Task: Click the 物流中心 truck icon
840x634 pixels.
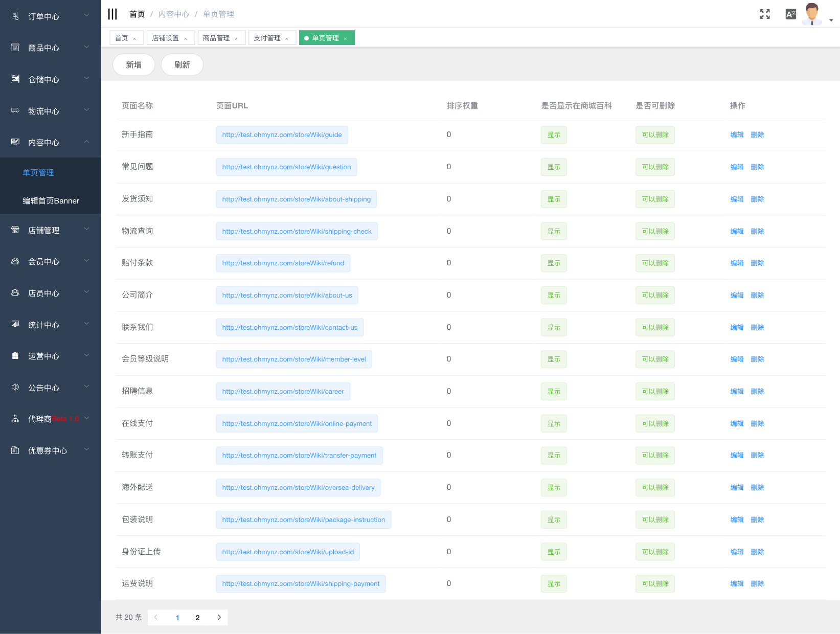Action: pyautogui.click(x=15, y=111)
